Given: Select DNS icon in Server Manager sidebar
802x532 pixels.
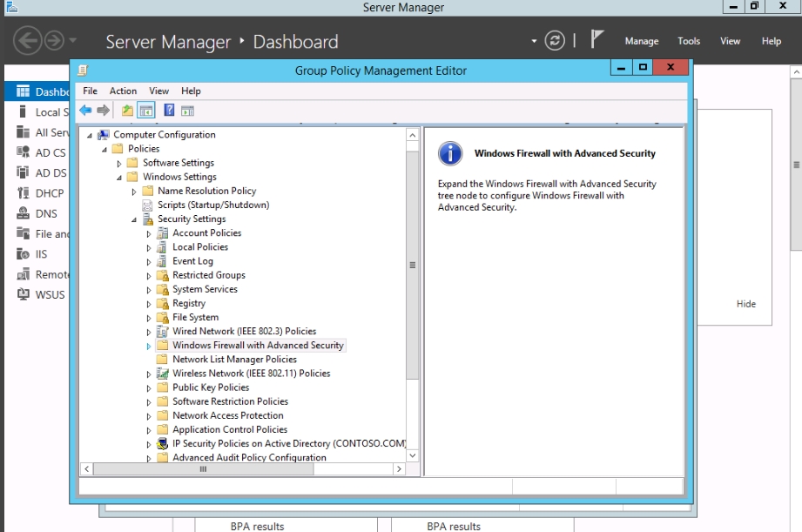Looking at the screenshot, I should tap(23, 213).
